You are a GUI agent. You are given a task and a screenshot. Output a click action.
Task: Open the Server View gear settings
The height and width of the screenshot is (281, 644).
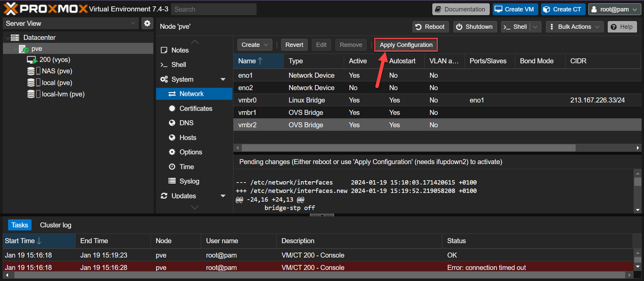[x=147, y=23]
